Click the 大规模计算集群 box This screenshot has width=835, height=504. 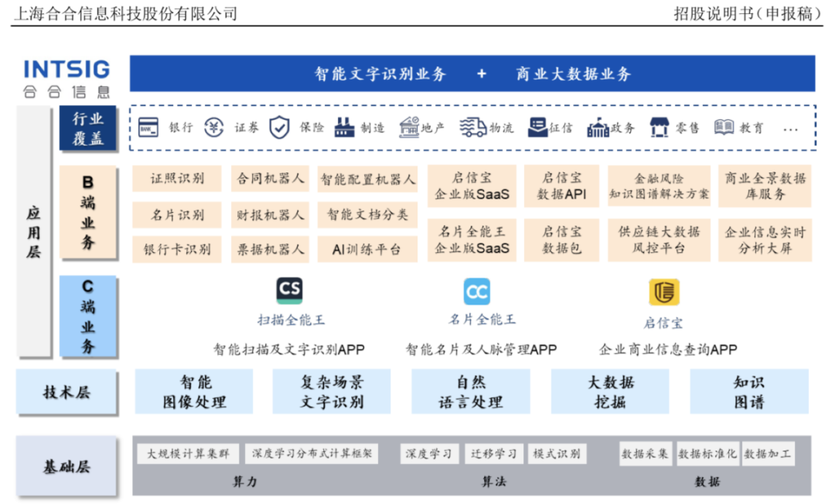coord(188,454)
